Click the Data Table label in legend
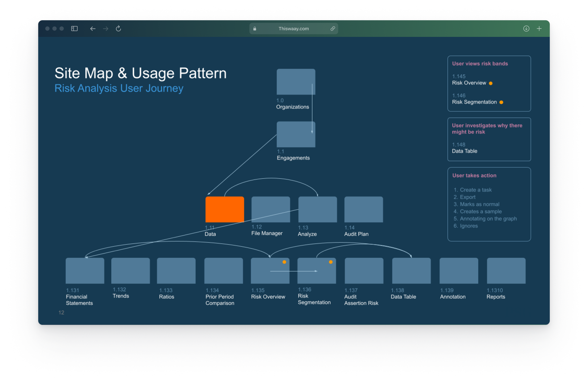Viewport: 588px width, 381px height. pos(464,151)
